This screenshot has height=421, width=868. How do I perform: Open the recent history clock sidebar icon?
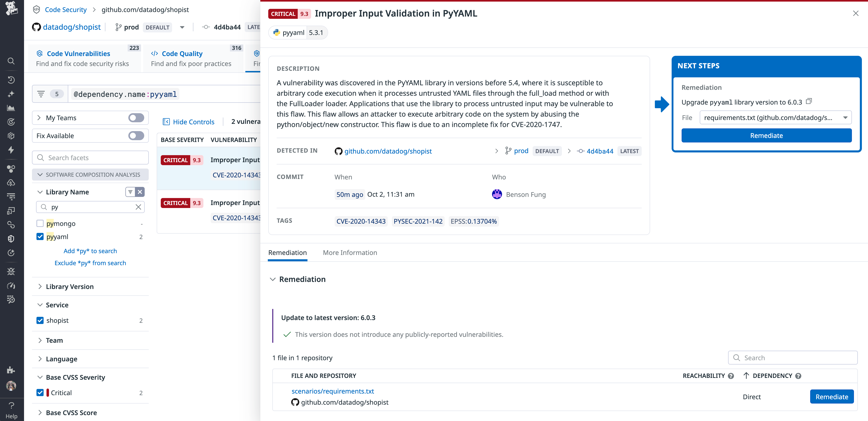click(11, 80)
